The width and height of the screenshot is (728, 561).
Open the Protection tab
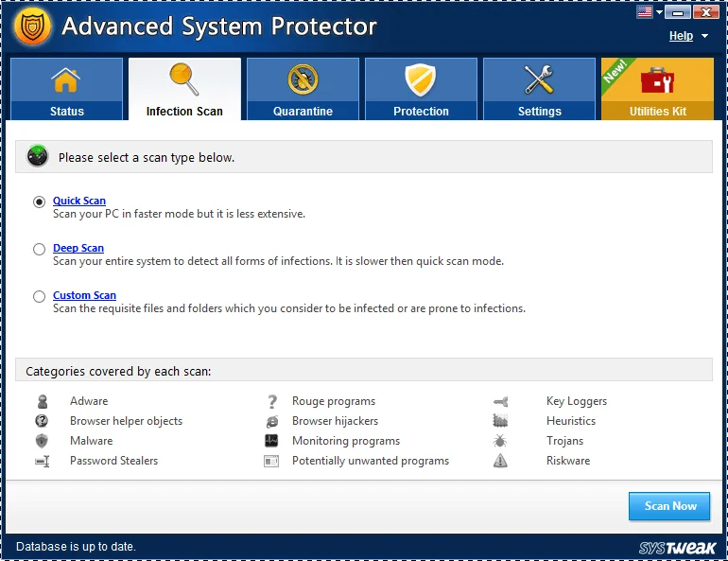point(421,89)
